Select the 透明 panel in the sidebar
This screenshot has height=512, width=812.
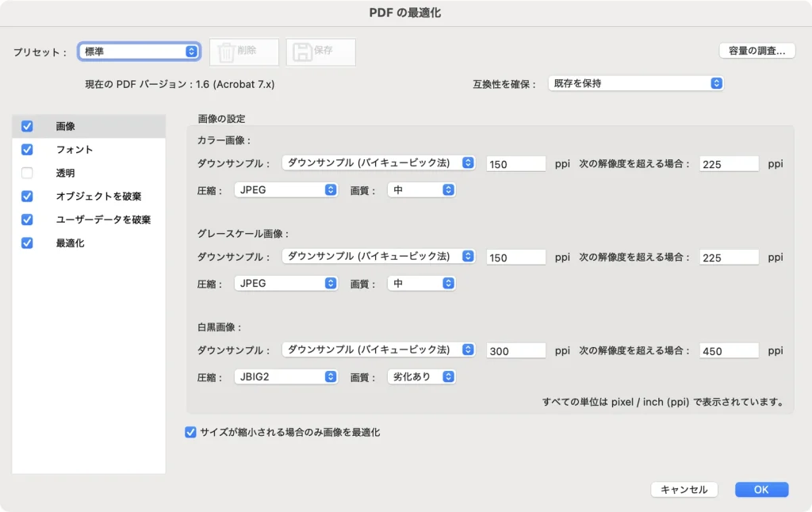click(89, 173)
